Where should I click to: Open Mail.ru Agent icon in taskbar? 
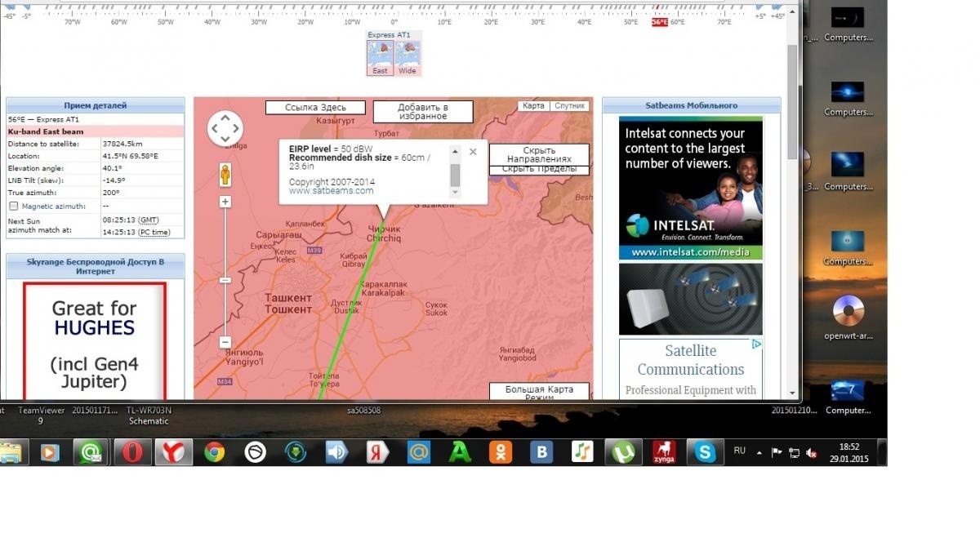click(89, 451)
